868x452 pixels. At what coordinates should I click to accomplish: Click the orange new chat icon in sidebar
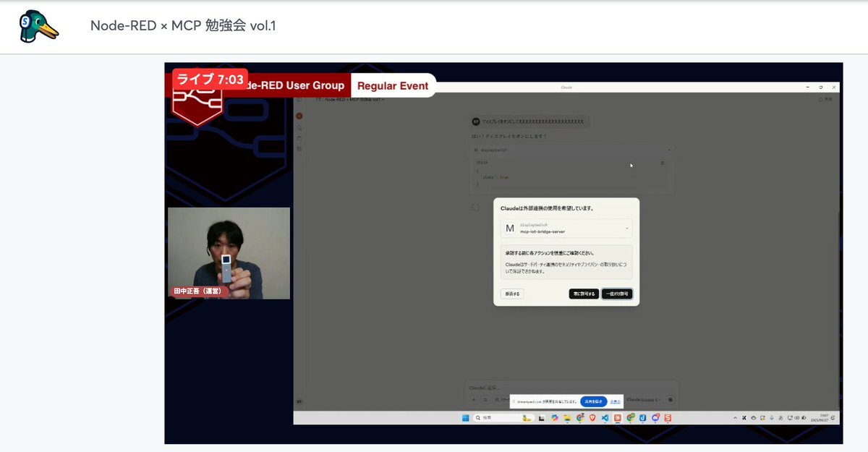pyautogui.click(x=299, y=116)
